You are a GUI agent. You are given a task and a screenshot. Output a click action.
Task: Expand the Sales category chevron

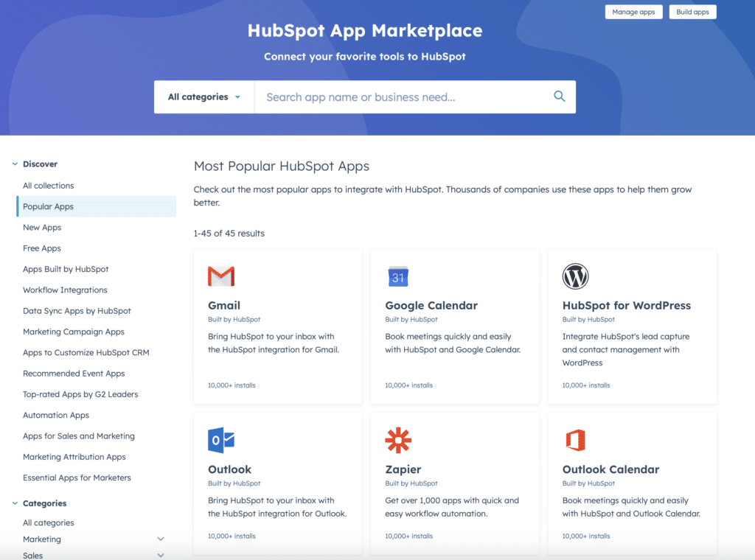coord(161,555)
